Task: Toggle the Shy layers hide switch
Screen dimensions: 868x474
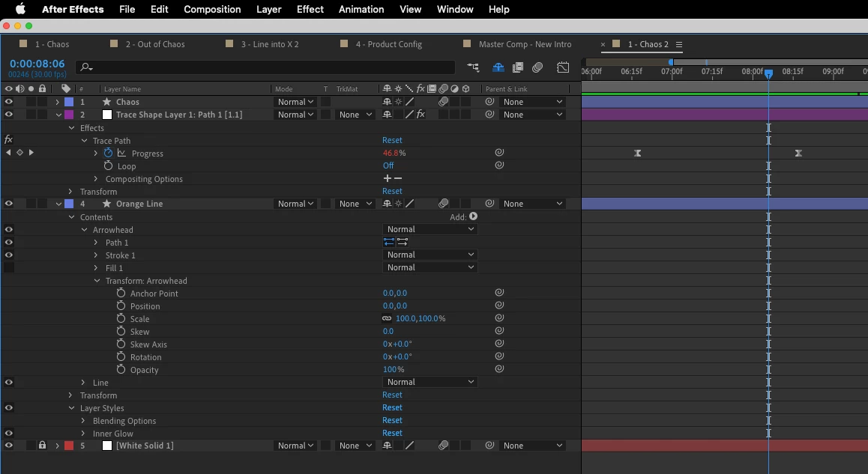Action: click(x=498, y=67)
